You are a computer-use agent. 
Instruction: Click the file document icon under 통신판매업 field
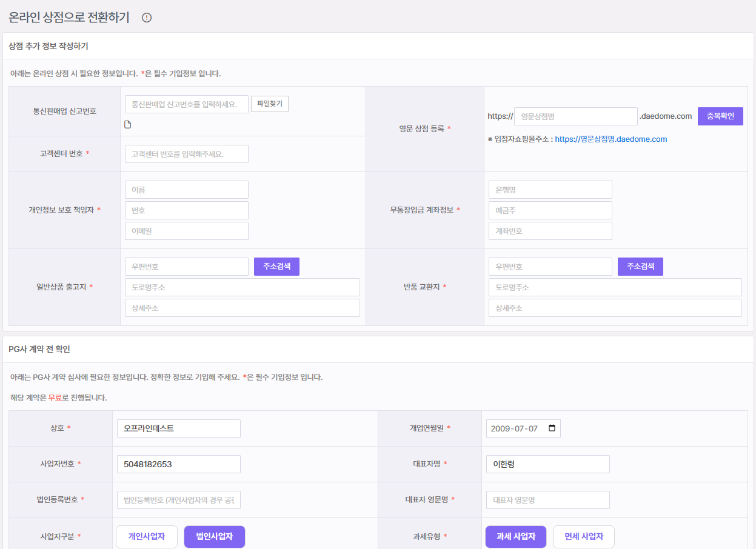[127, 125]
